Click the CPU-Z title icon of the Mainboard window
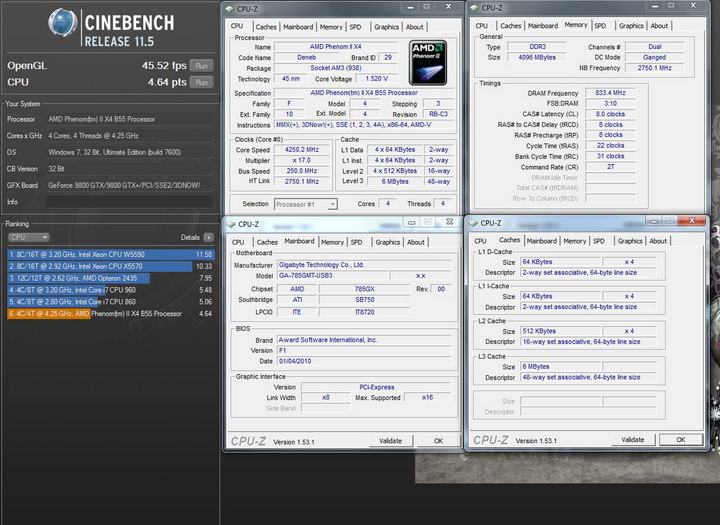 click(233, 223)
